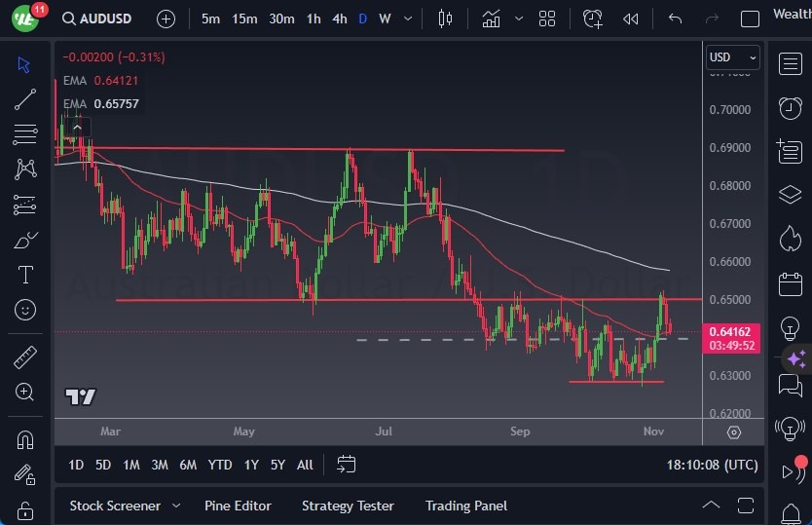Toggle magnet mode for drawings
The width and height of the screenshot is (812, 525).
tap(25, 439)
